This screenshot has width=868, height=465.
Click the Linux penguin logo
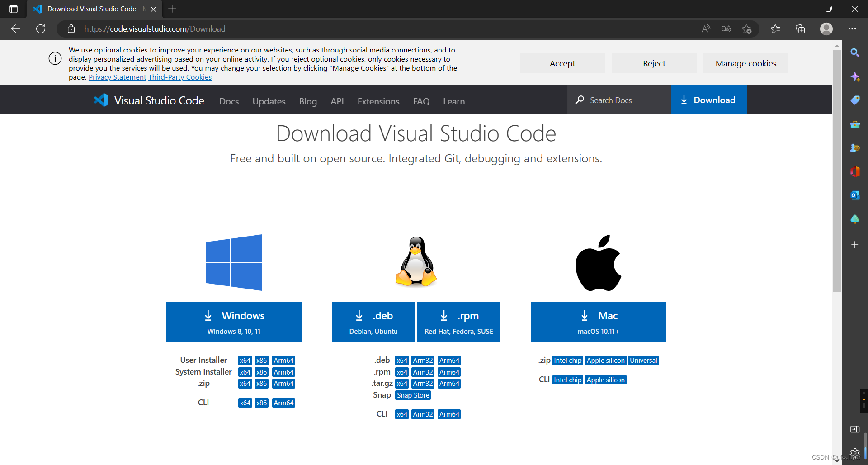[416, 261]
